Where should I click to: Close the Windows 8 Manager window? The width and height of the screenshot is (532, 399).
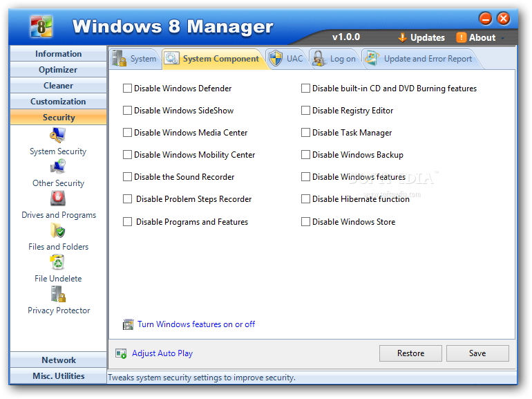(x=504, y=19)
